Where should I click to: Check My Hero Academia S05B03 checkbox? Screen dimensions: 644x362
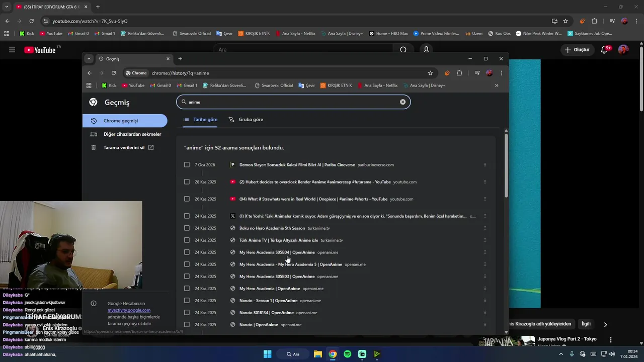click(187, 277)
